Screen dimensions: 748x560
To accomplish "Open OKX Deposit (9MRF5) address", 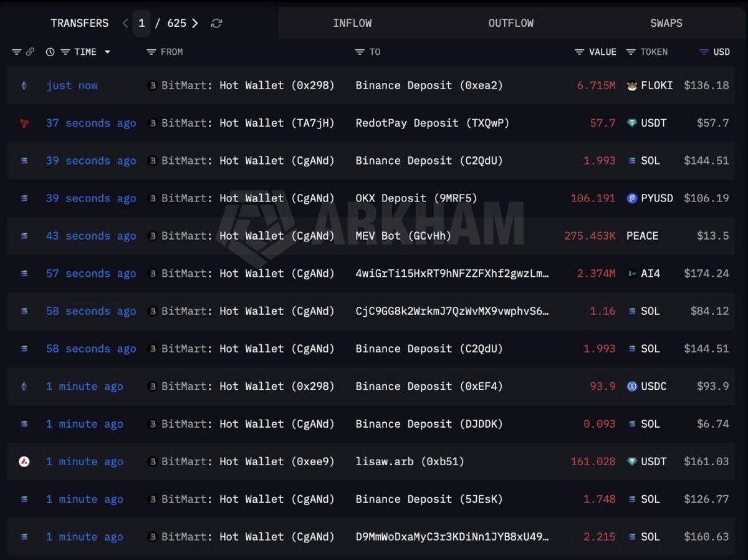I will point(416,198).
